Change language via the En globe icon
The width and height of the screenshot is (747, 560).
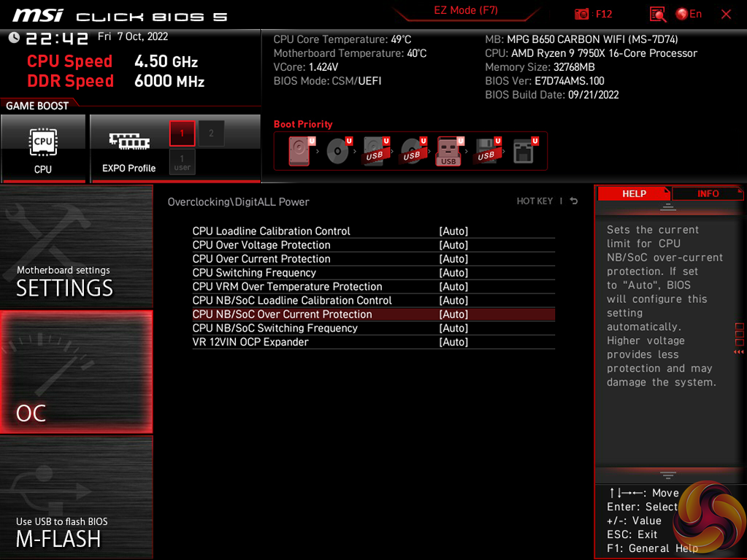tap(689, 15)
